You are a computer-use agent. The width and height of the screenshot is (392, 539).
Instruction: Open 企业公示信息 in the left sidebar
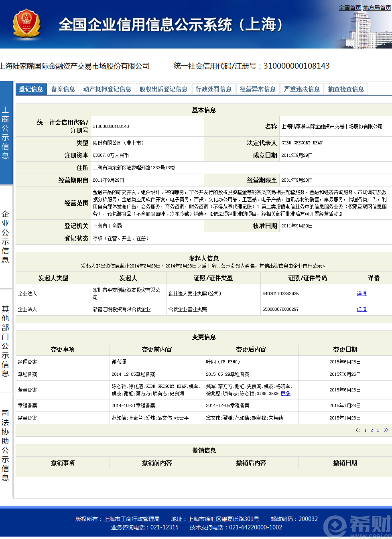(x=6, y=237)
